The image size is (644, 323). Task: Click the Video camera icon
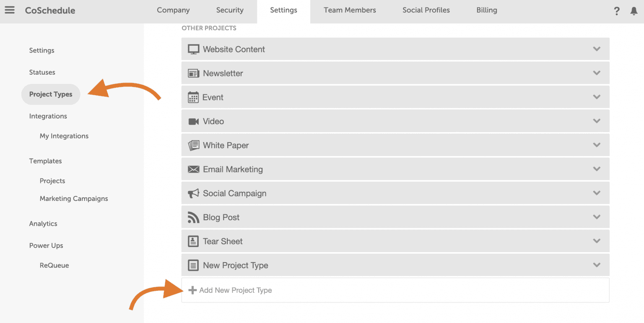coord(193,122)
